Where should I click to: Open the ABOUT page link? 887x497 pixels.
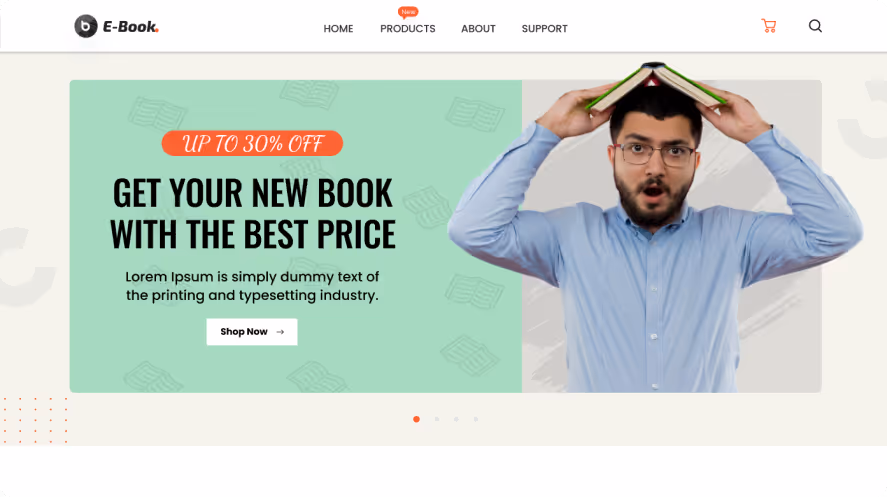(478, 29)
